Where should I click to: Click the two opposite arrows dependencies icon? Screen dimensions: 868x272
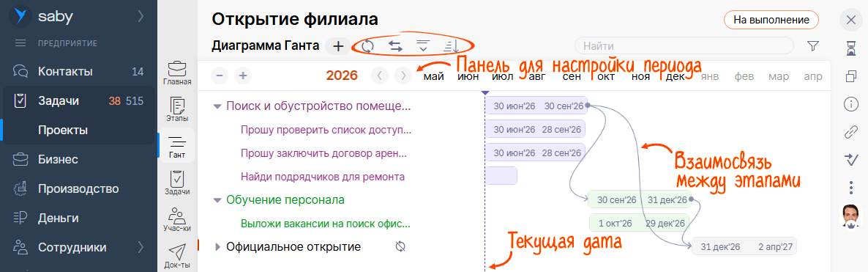pos(395,46)
